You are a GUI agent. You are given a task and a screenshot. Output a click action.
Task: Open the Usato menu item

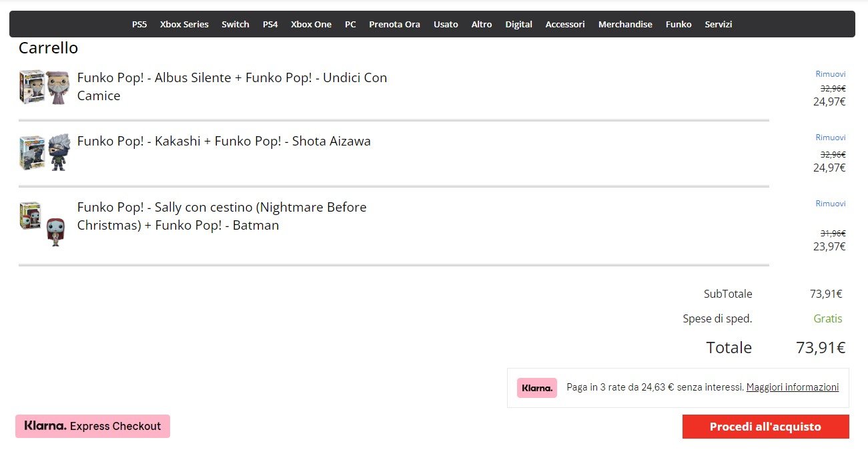pos(446,24)
